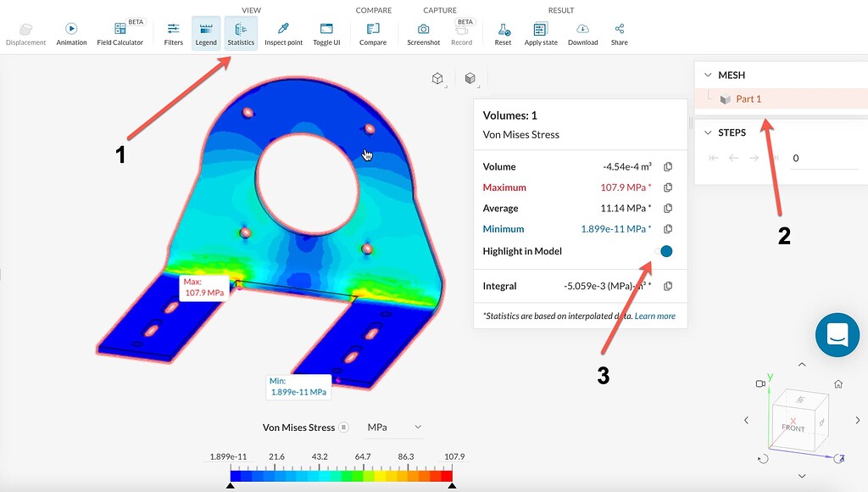Click the Share icon
868x492 pixels.
[619, 33]
